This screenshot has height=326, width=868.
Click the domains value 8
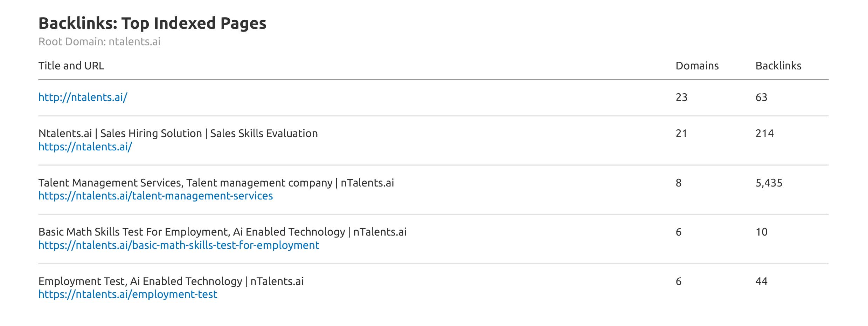coord(679,183)
